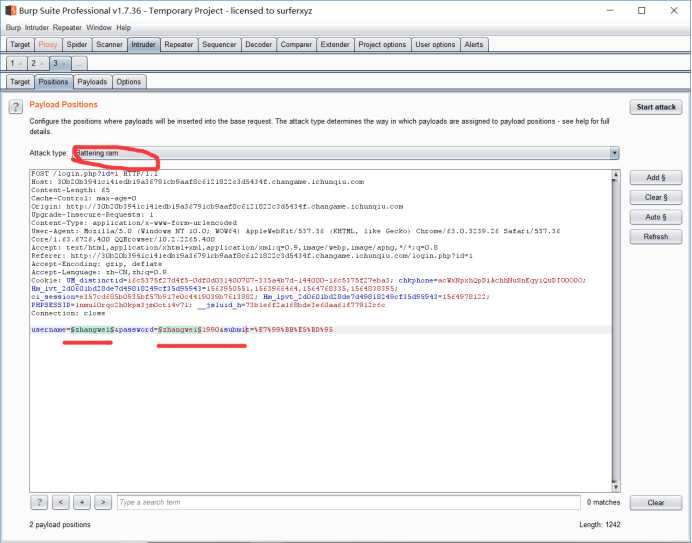Image resolution: width=692 pixels, height=543 pixels.
Task: Open the Project options tab
Action: 382,45
